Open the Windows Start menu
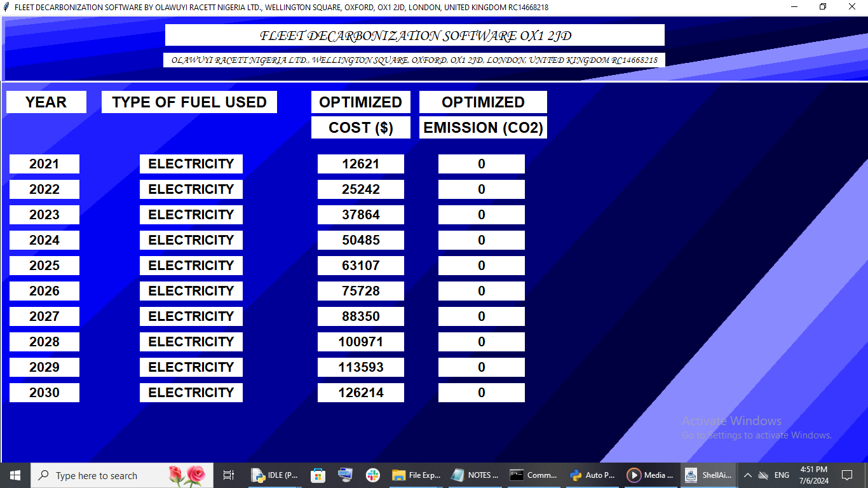 coord(15,475)
